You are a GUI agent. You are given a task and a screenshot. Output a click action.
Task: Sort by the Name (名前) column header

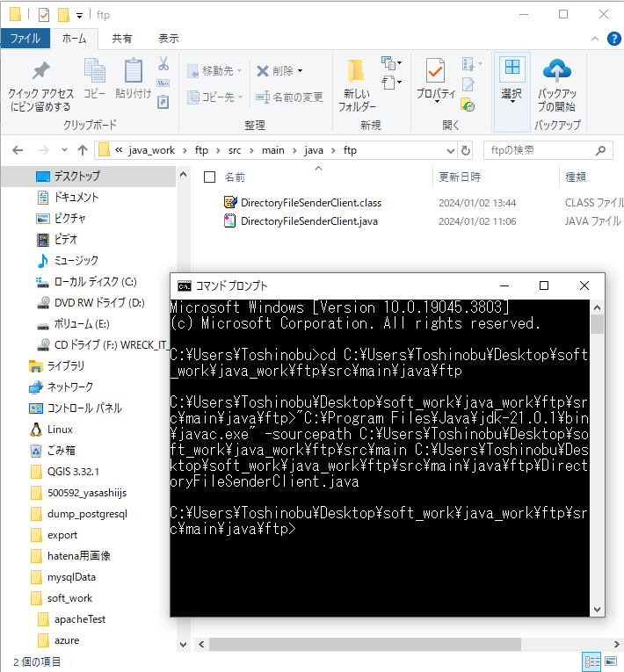(235, 177)
